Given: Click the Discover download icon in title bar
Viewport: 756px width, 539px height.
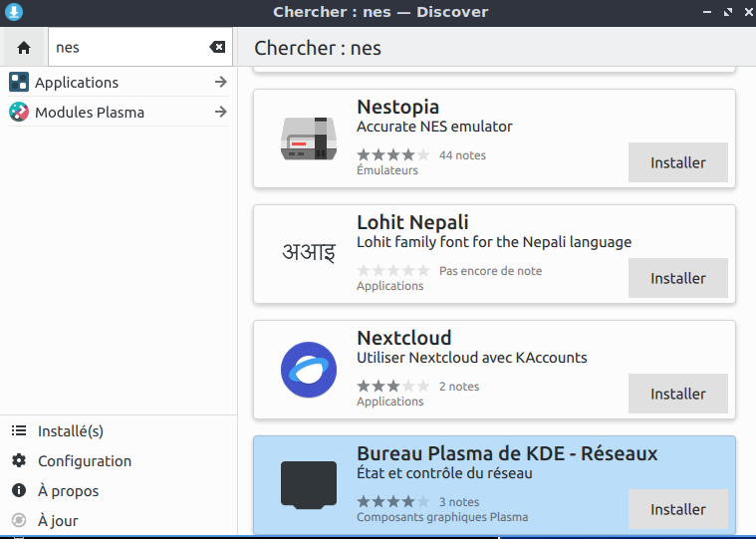Looking at the screenshot, I should (13, 12).
